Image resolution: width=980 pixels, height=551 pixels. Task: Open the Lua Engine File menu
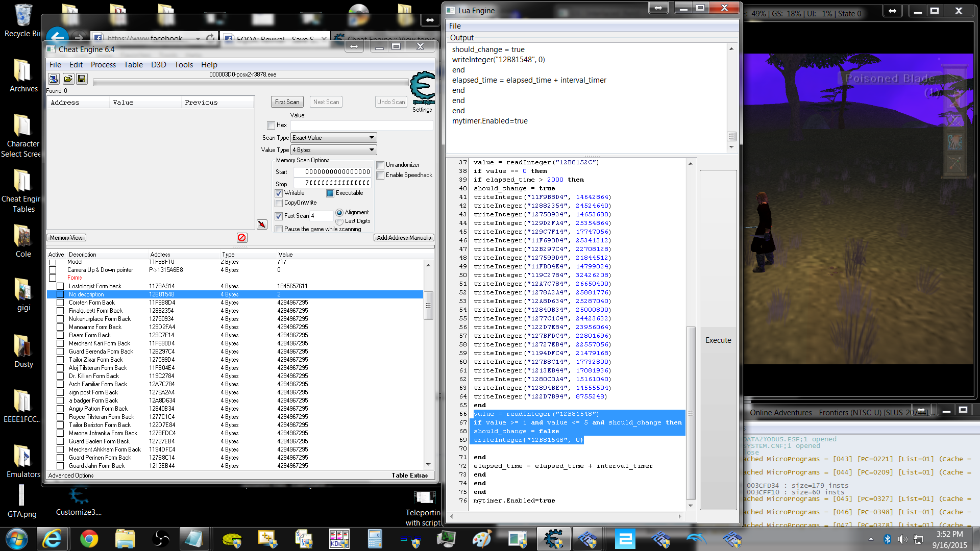455,26
